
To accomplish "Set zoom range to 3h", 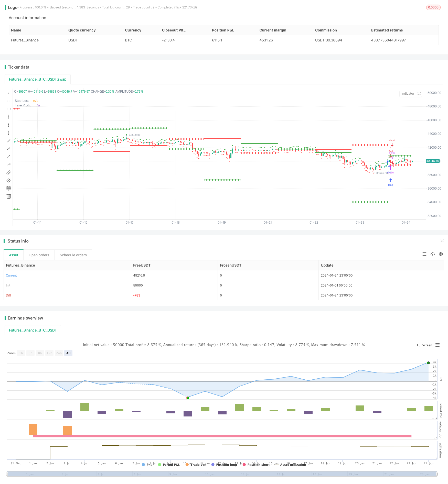I will [30, 353].
